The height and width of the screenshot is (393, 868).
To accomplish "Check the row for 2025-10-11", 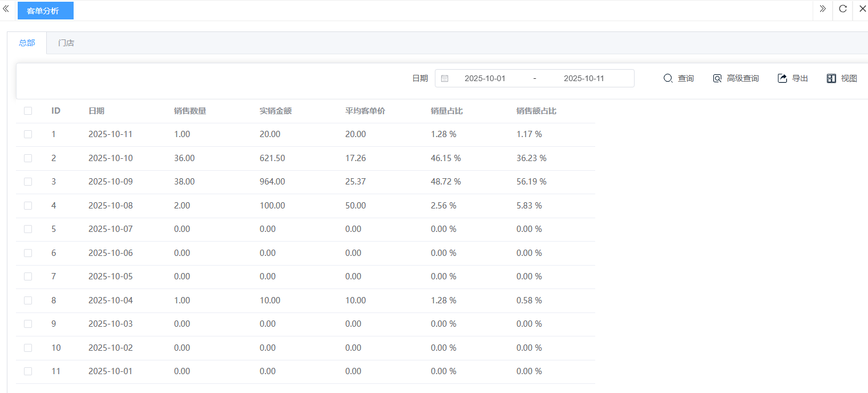I will (x=28, y=134).
